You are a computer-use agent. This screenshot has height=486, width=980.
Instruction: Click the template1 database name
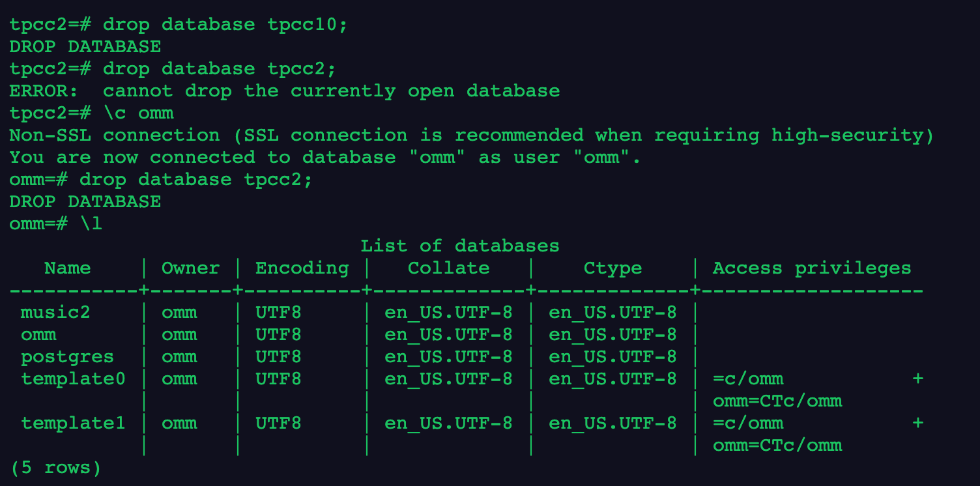coord(73,423)
